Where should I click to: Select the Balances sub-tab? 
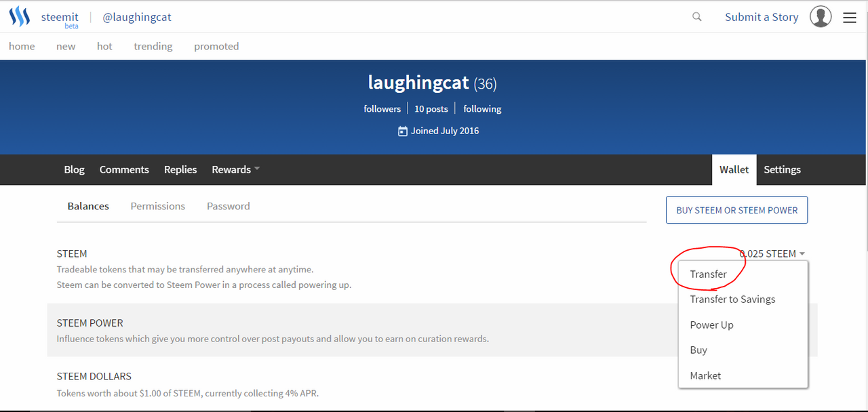pos(88,206)
